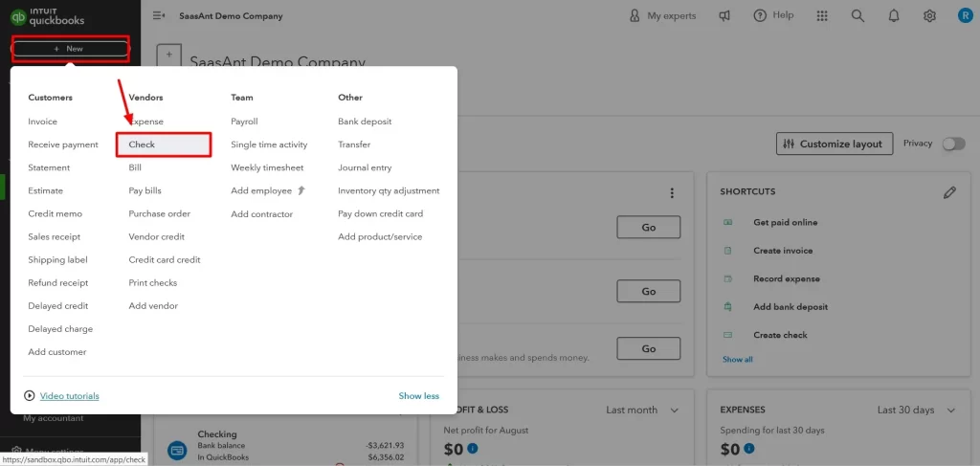Click Show less in the menu
Image resolution: width=980 pixels, height=466 pixels.
click(x=419, y=396)
